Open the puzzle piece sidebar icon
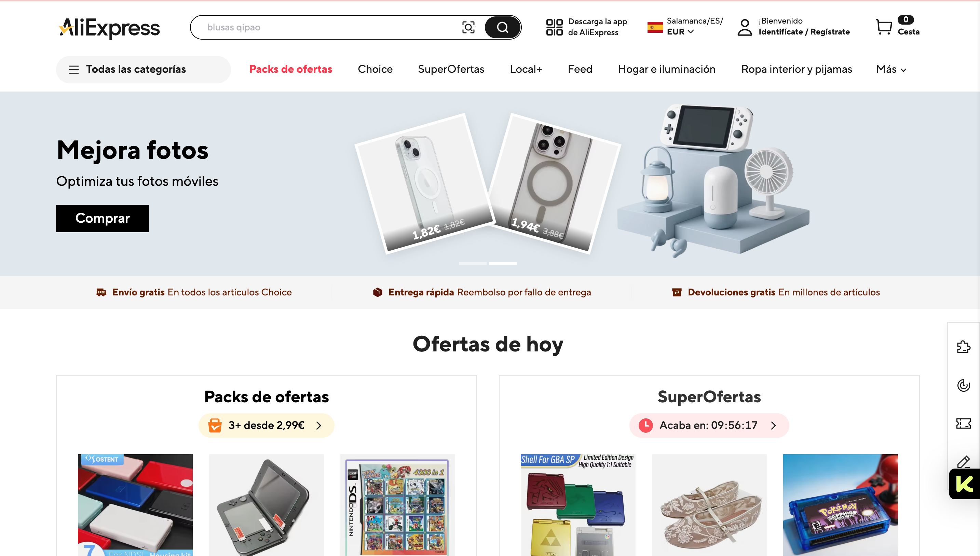 963,346
